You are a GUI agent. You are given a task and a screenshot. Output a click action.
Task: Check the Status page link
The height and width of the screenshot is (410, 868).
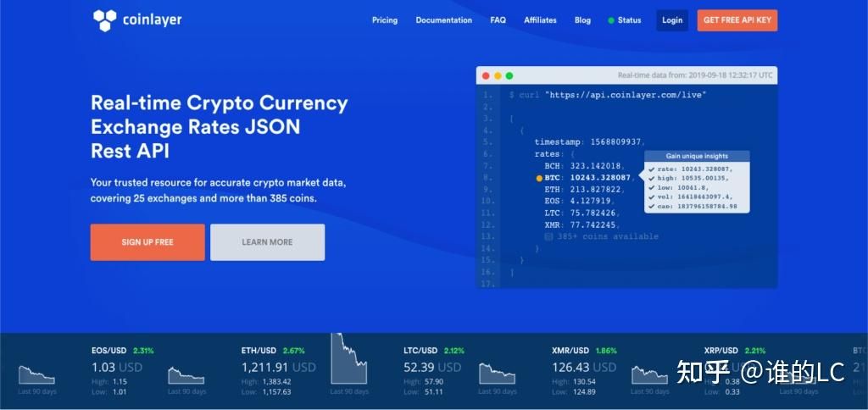[629, 20]
